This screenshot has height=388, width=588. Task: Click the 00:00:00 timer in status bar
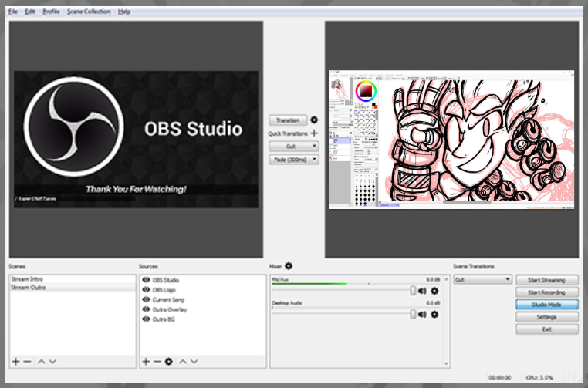pos(499,377)
